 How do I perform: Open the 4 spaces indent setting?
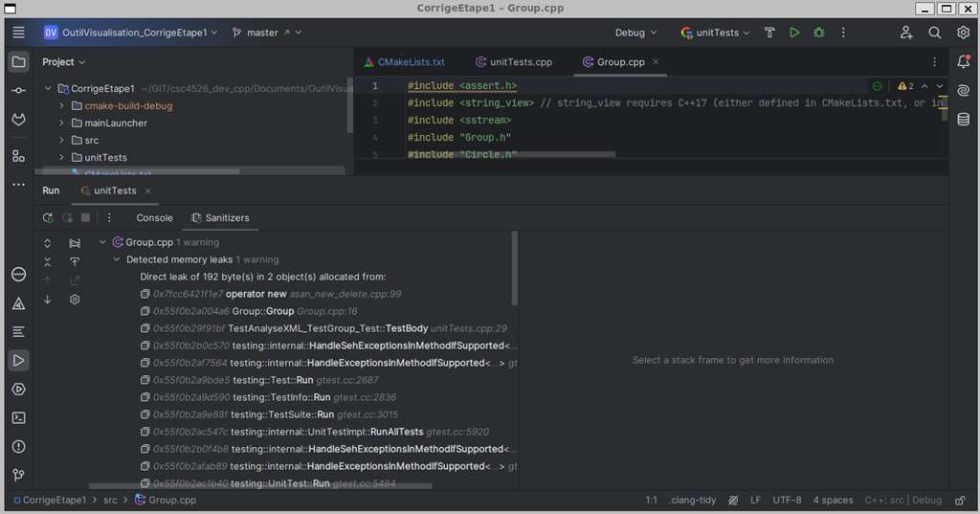[x=833, y=501]
